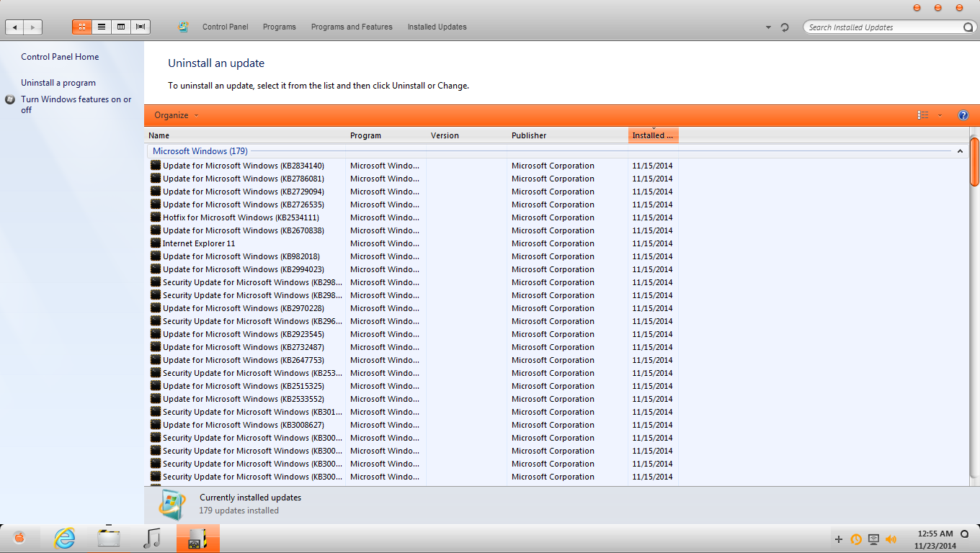Click icon of update KB2647753
The image size is (980, 553).
tap(156, 360)
